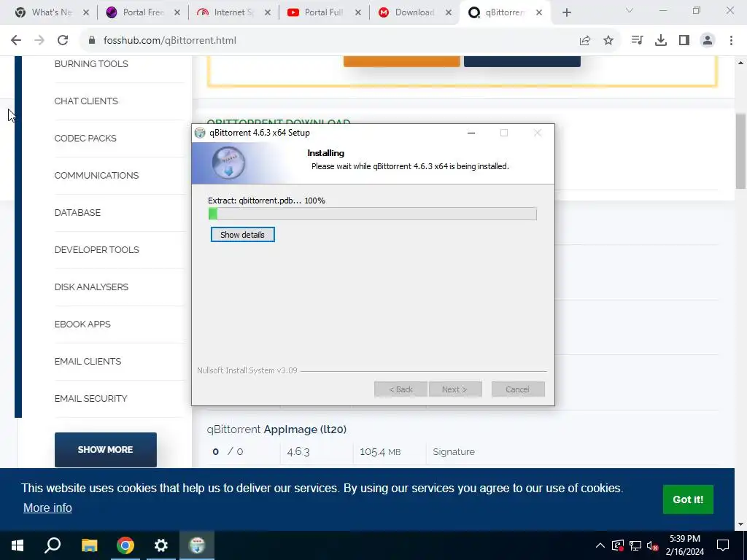Viewport: 747px width, 560px height.
Task: Bookmark this page with the star icon
Action: [608, 41]
